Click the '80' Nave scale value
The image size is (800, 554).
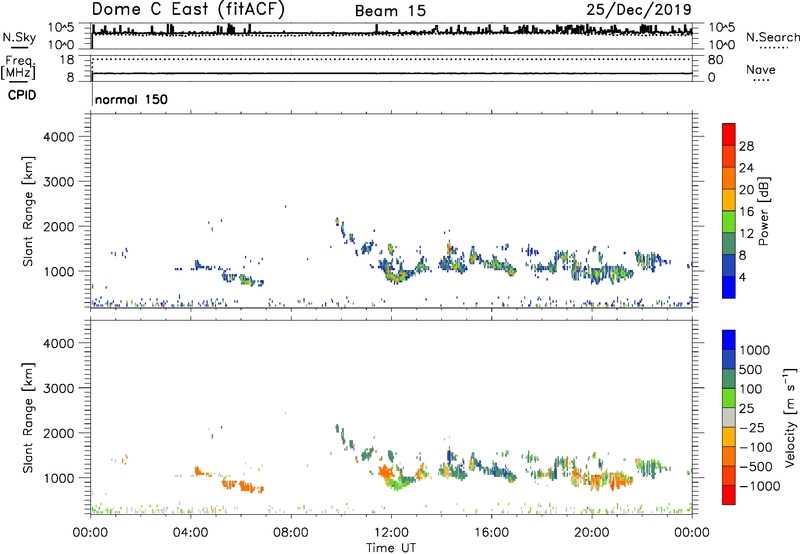click(716, 60)
